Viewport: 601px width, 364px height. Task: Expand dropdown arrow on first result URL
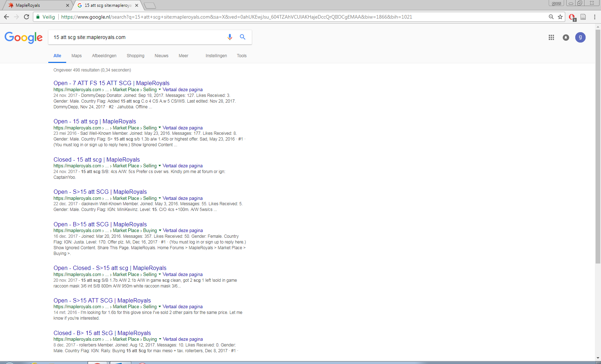(x=160, y=90)
